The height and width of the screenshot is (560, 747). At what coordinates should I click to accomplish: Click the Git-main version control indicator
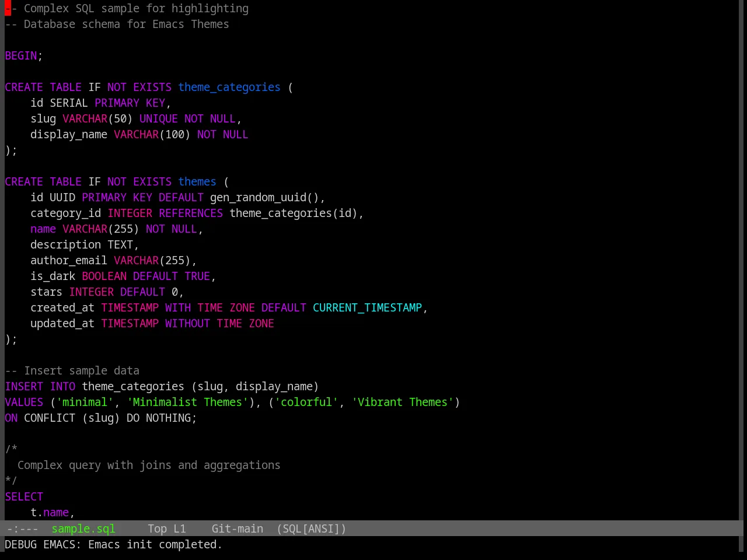238,528
